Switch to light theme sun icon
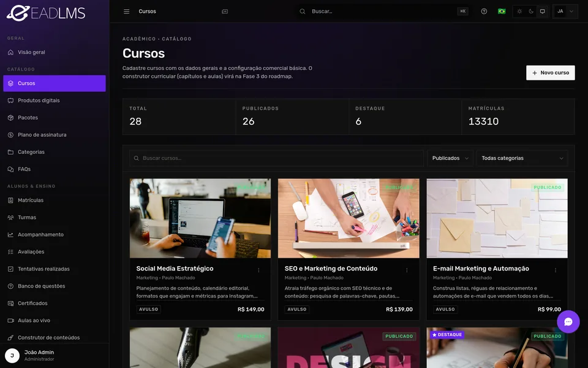 519,11
